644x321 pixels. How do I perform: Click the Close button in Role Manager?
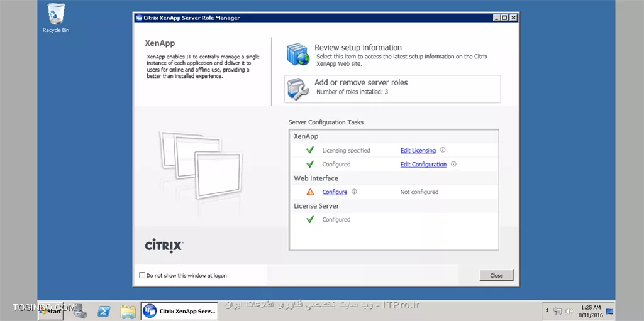(x=497, y=275)
